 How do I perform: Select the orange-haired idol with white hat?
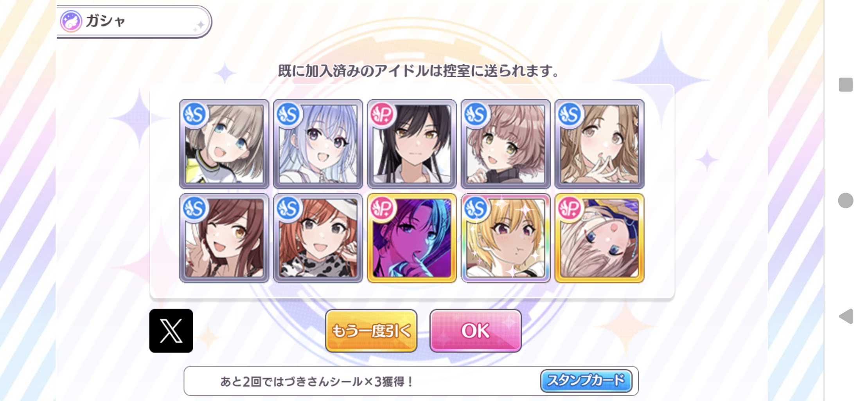point(318,238)
